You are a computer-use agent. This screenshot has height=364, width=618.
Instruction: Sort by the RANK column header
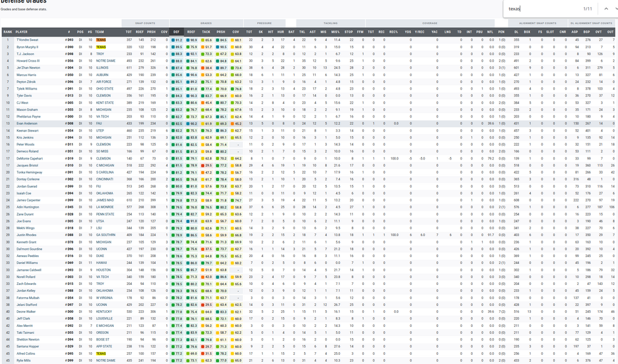coord(7,32)
